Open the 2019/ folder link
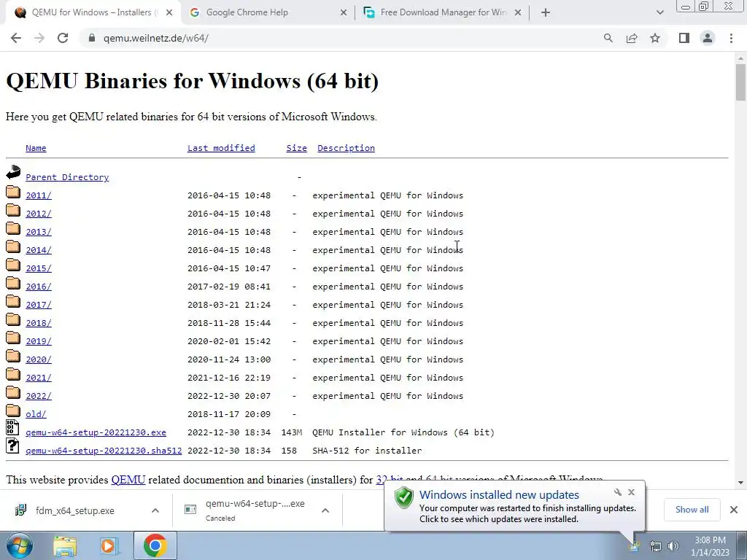The width and height of the screenshot is (747, 560). click(x=39, y=341)
